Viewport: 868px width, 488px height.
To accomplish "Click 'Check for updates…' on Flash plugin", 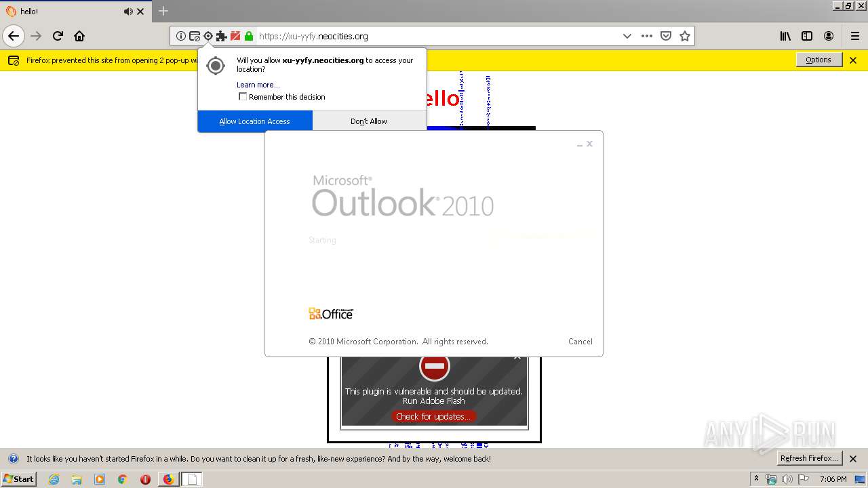I will 433,416.
